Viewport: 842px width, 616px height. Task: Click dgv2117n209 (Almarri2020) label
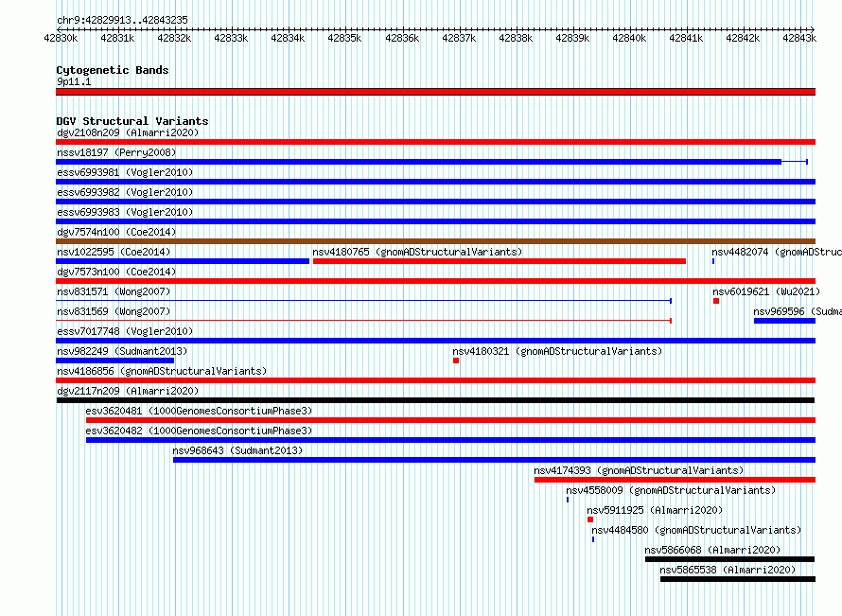tap(128, 391)
